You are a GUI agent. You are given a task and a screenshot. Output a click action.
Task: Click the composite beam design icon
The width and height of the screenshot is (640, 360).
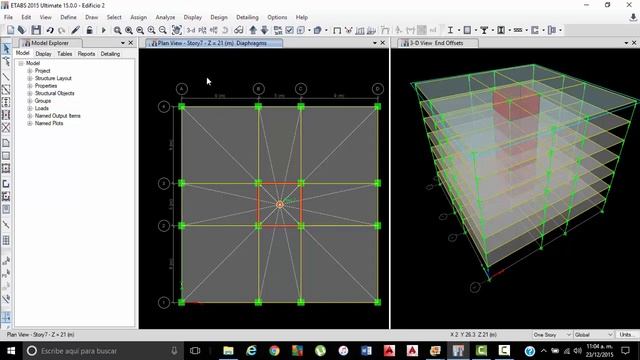pos(484,30)
